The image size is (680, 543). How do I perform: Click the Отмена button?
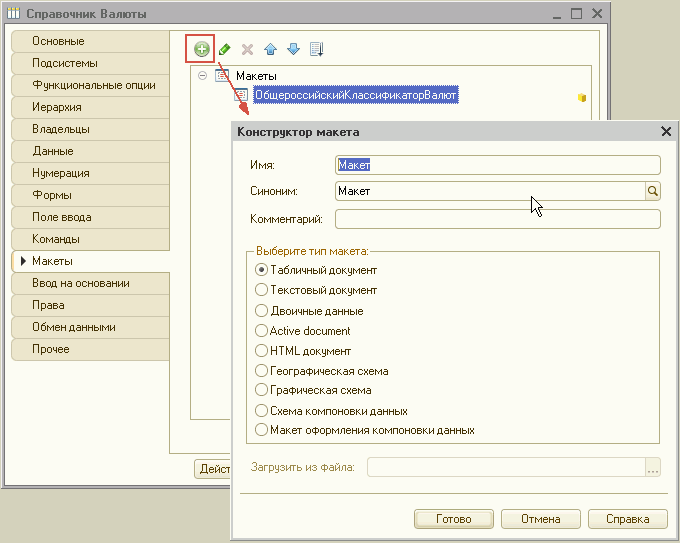[x=541, y=519]
